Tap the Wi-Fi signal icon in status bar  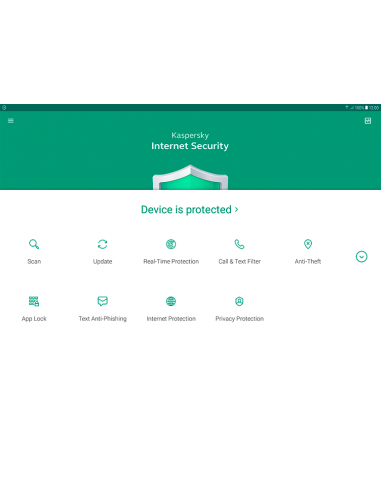347,108
